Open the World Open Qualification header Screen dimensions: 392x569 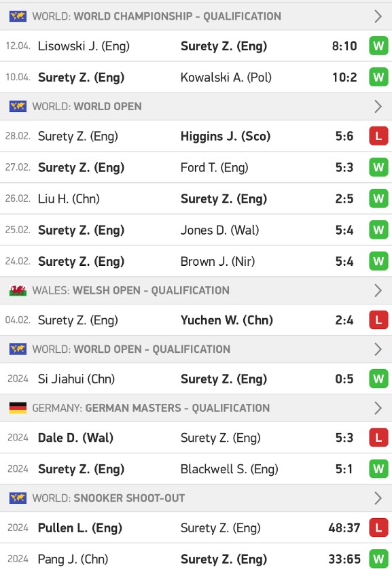(x=196, y=349)
